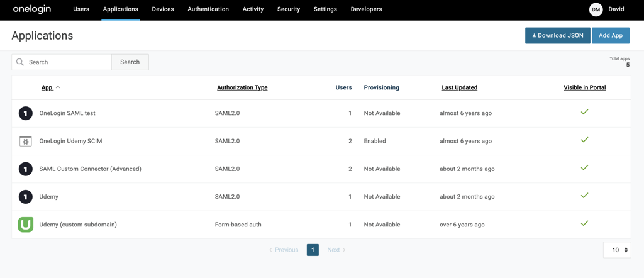Open the rows-per-page dropdown showing 10

click(x=617, y=250)
